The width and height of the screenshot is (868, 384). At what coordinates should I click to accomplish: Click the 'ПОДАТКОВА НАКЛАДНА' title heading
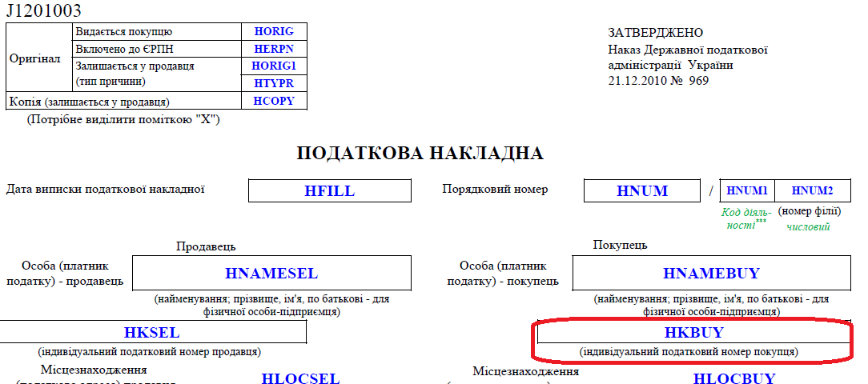(x=420, y=154)
